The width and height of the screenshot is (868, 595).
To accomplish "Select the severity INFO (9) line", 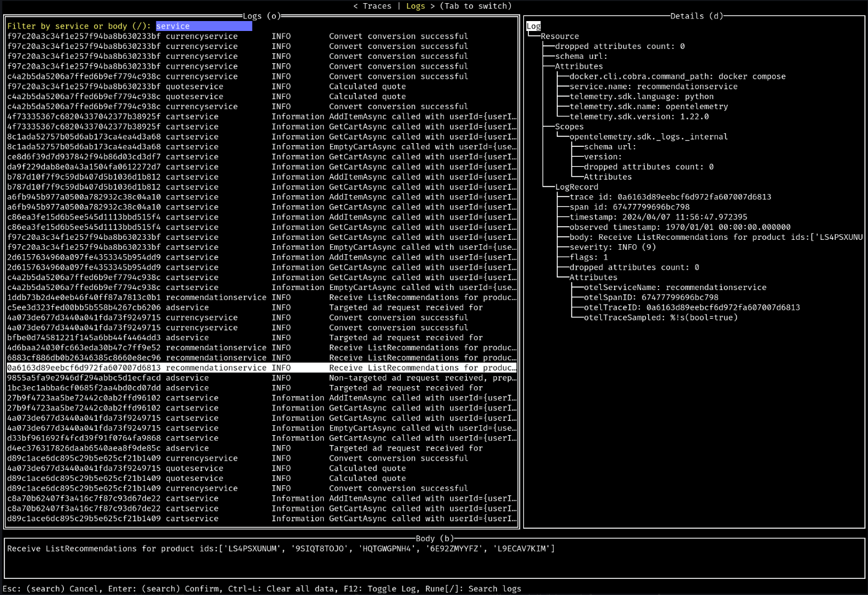I will (x=612, y=247).
